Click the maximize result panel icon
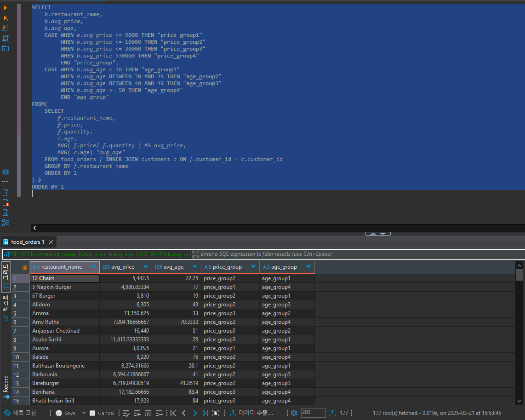Screen dimensions: 525x420 click(216, 413)
